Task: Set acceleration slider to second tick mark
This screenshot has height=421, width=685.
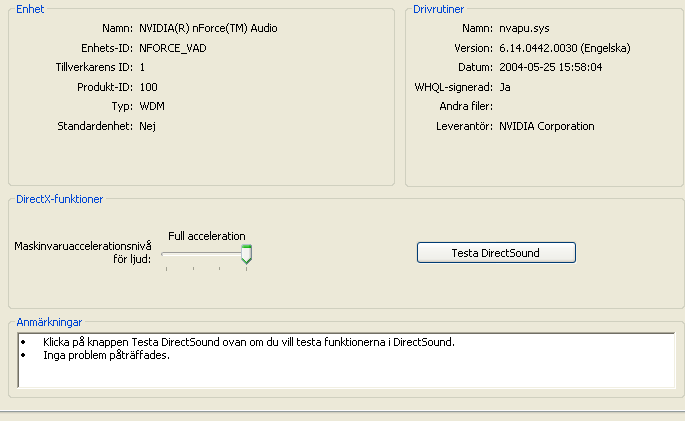Action: pyautogui.click(x=194, y=269)
